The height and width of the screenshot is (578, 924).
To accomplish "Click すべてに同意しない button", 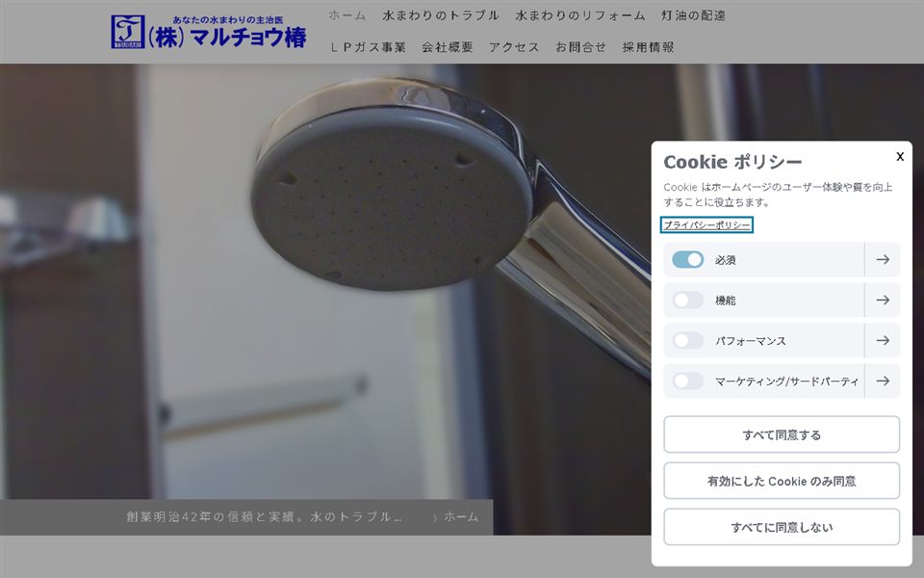I will 782,527.
